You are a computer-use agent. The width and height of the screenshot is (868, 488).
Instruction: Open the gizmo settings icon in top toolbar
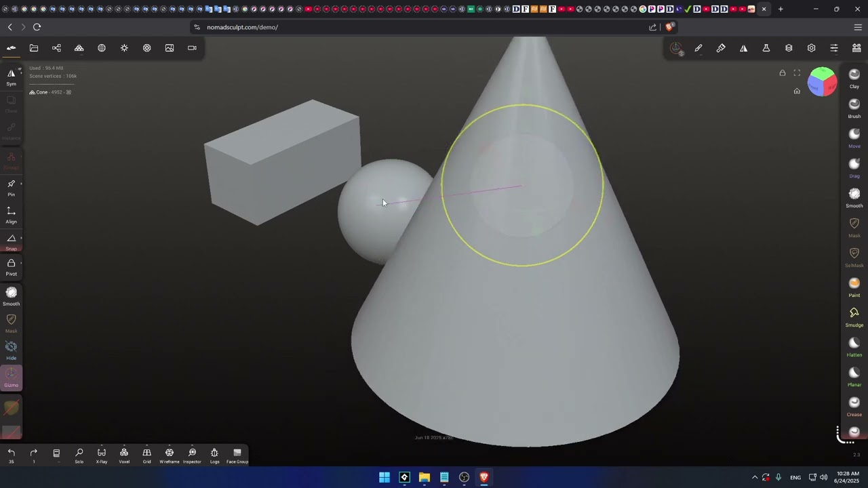[676, 48]
